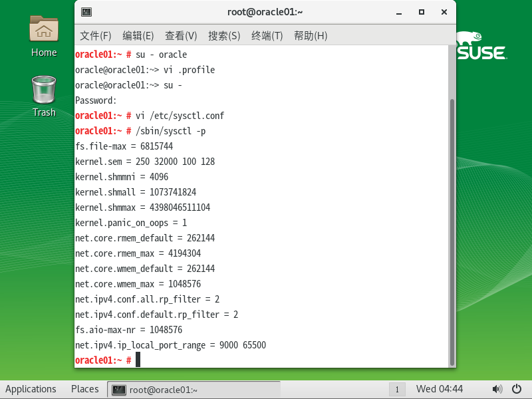Image resolution: width=532 pixels, height=399 pixels.
Task: Click the workspace 1 switcher
Action: [x=397, y=390]
